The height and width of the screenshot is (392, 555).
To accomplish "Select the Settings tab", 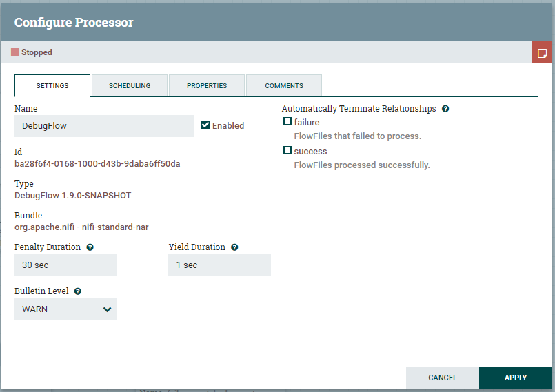I will click(x=52, y=85).
